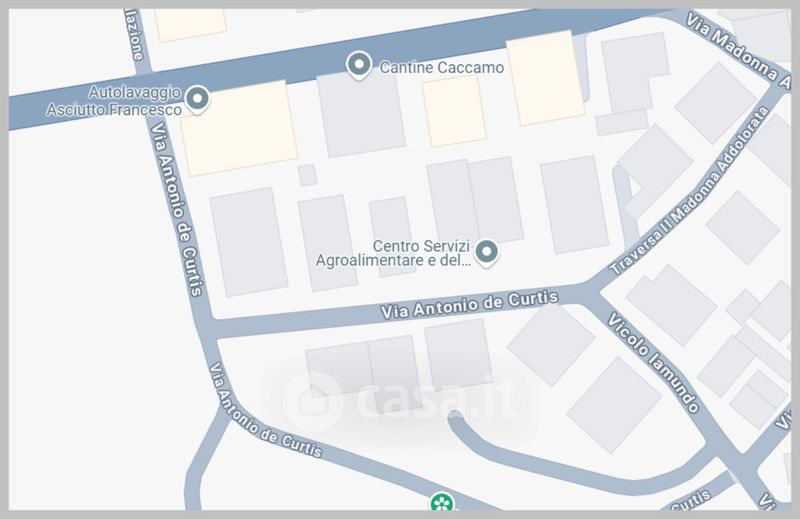Click the small yellow building below Cantine Caccamo
The width and height of the screenshot is (800, 519).
click(454, 111)
